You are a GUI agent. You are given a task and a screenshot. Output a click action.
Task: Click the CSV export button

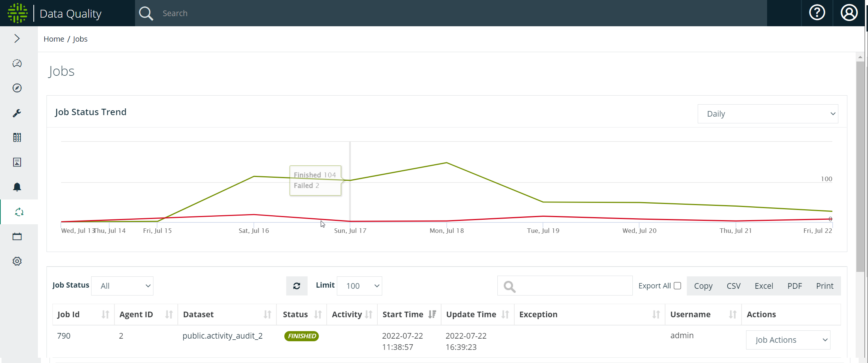[733, 286]
